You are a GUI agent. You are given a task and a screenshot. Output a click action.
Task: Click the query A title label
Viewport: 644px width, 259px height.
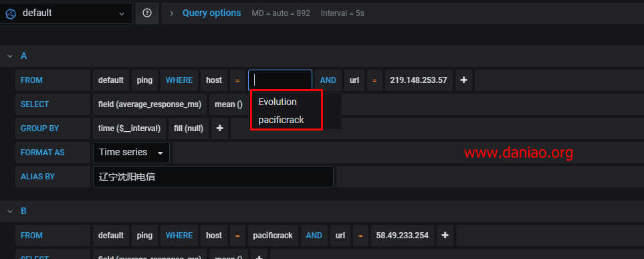click(24, 56)
